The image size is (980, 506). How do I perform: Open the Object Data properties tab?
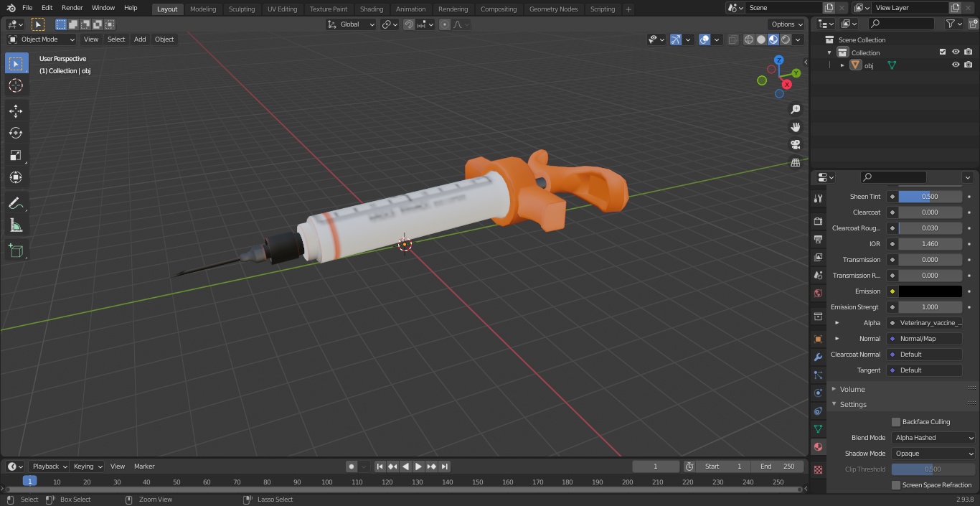tap(818, 428)
